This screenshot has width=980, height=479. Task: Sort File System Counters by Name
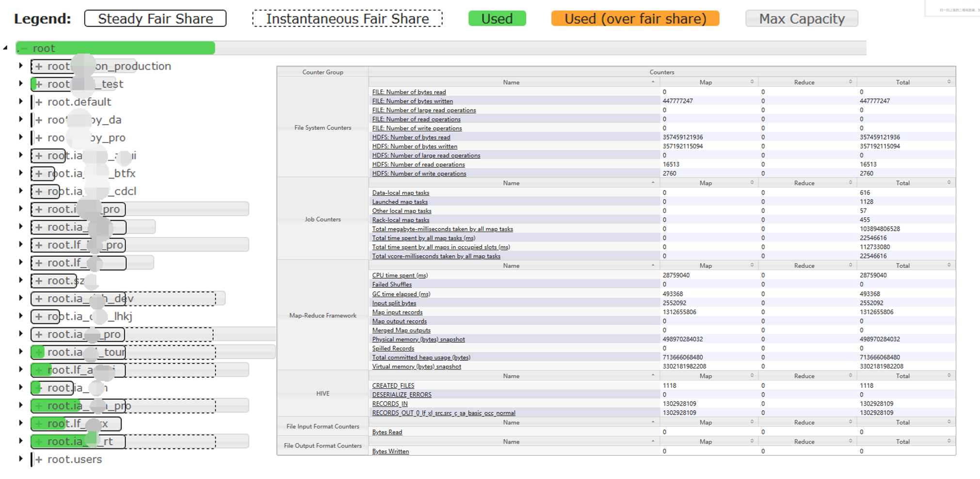[x=514, y=82]
